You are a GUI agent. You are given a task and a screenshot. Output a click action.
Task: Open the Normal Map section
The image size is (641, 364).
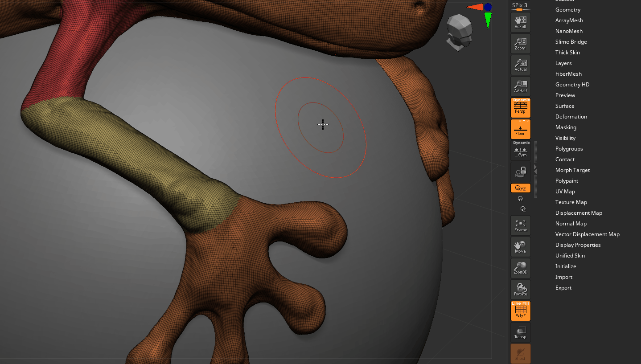point(571,224)
